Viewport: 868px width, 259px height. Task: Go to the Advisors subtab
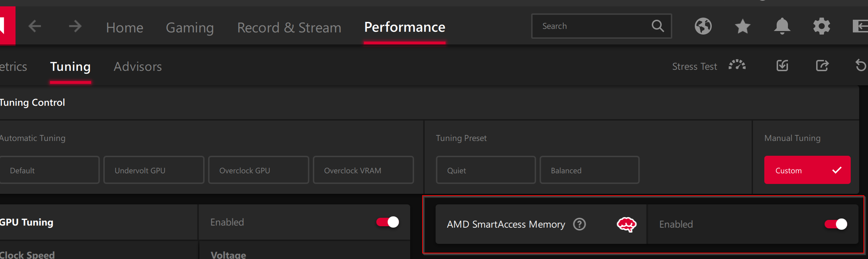[x=138, y=67]
